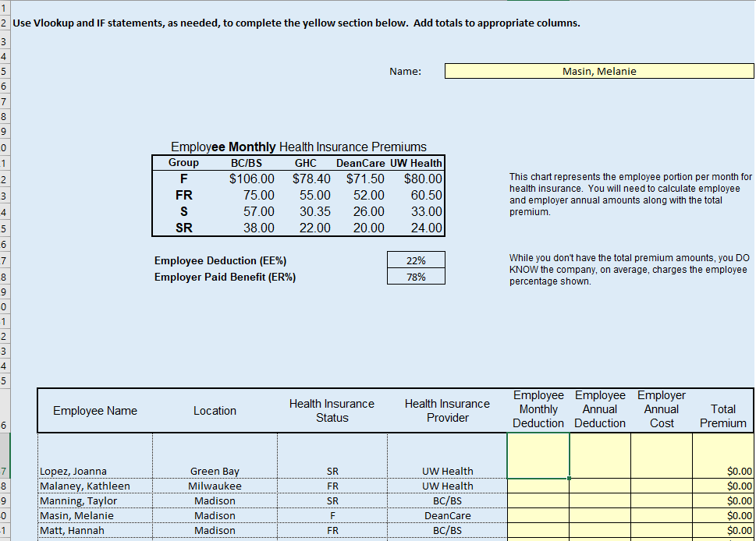The width and height of the screenshot is (756, 541).
Task: Select the Masin, Melanie cell in employee table
Action: tap(95, 515)
